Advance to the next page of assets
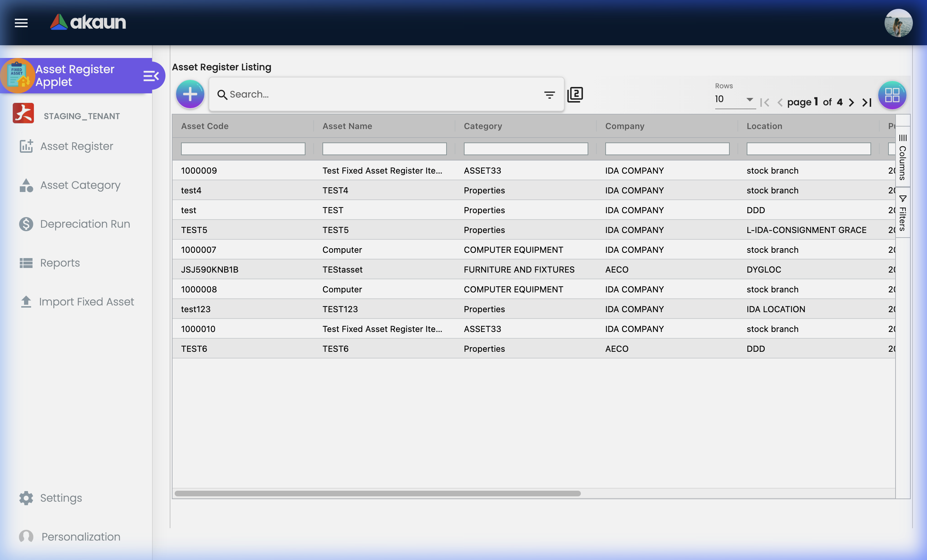 coord(851,102)
